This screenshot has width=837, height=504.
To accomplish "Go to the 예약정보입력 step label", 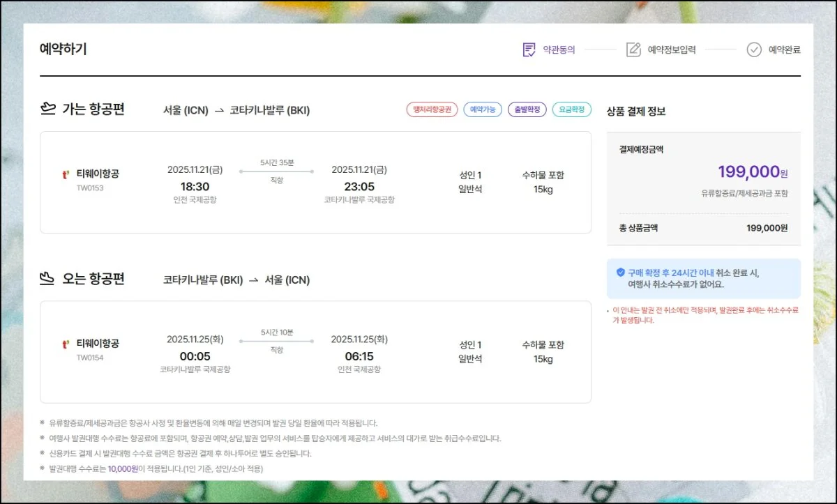I will 671,50.
